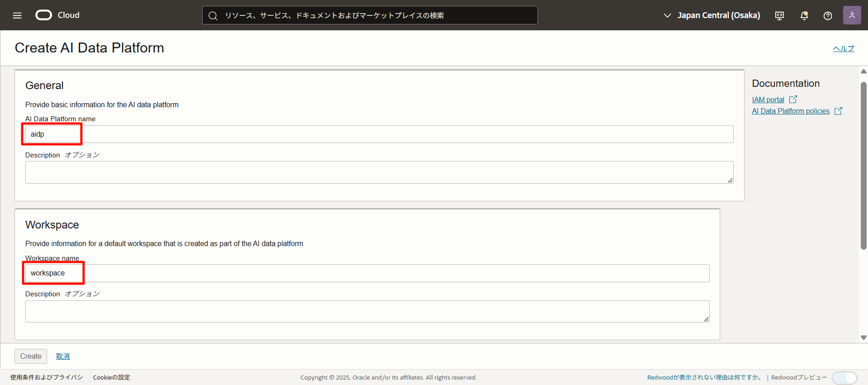Open the hamburger navigation menu
The height and width of the screenshot is (385, 868).
click(x=17, y=15)
